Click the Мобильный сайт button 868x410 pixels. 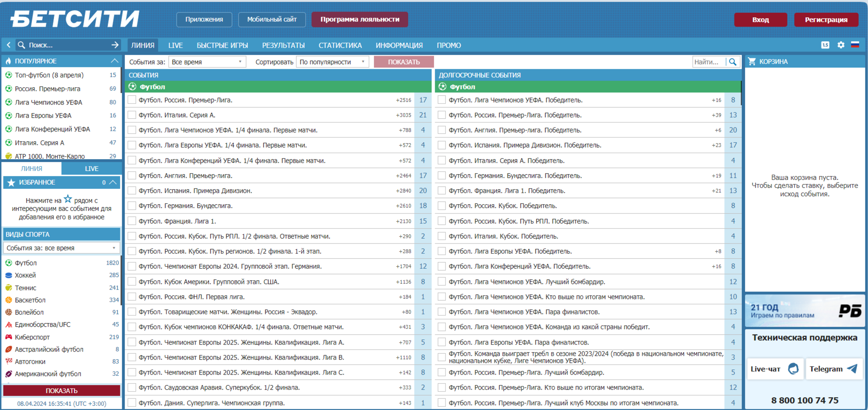[x=272, y=19]
